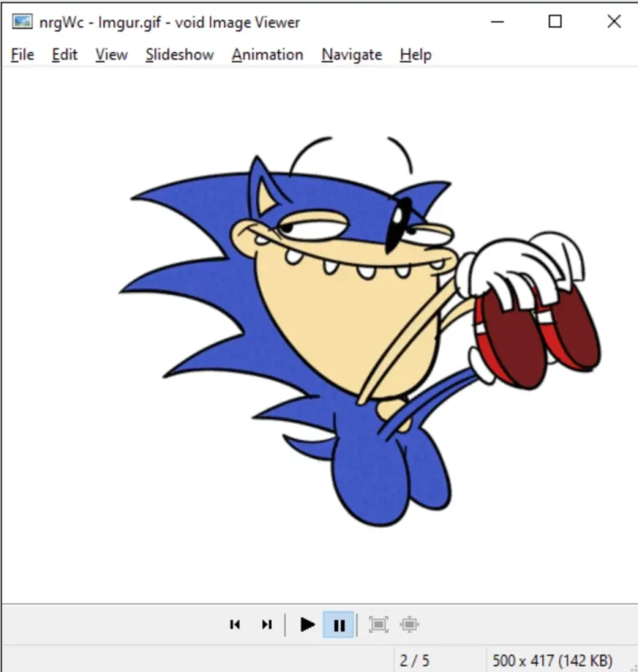Open the Animation menu
Screen dimensions: 638x672
point(268,55)
